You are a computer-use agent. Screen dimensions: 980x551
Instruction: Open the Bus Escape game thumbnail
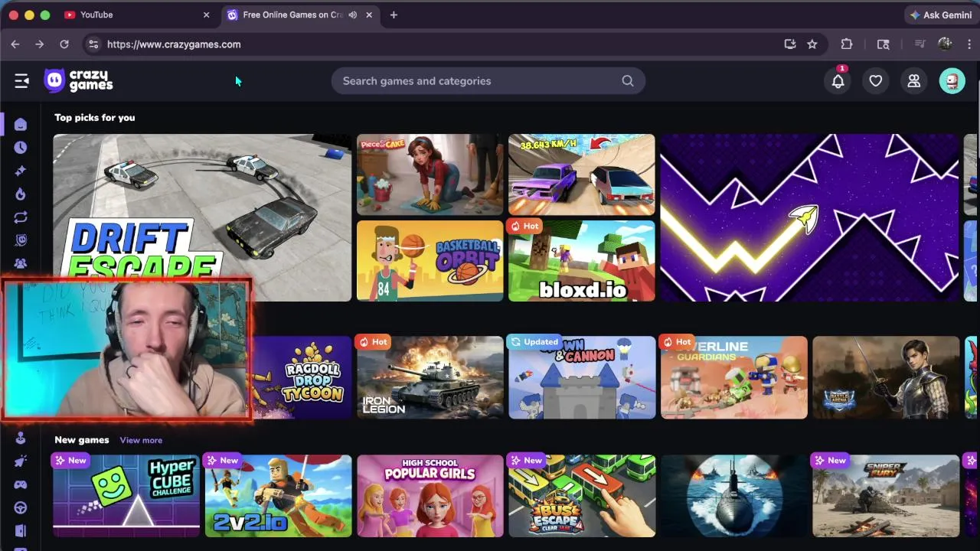(x=582, y=496)
